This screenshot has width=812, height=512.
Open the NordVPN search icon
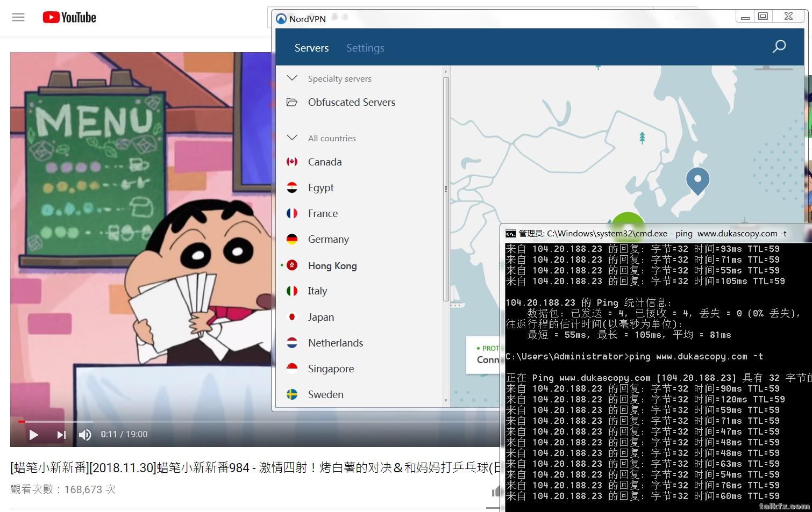click(x=779, y=47)
